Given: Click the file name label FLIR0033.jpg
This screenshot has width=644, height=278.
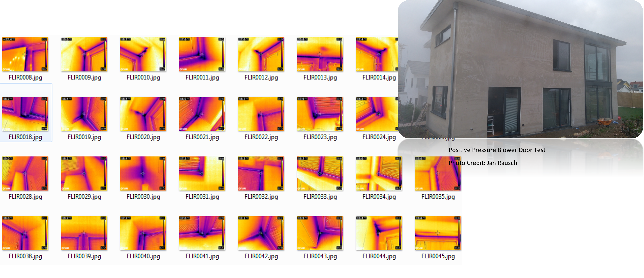Looking at the screenshot, I should point(320,197).
